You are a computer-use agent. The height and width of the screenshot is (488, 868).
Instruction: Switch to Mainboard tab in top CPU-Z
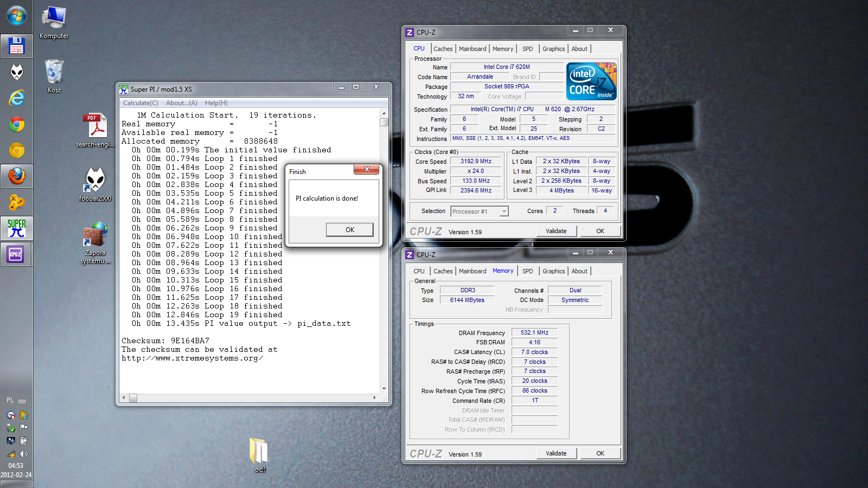coord(473,49)
